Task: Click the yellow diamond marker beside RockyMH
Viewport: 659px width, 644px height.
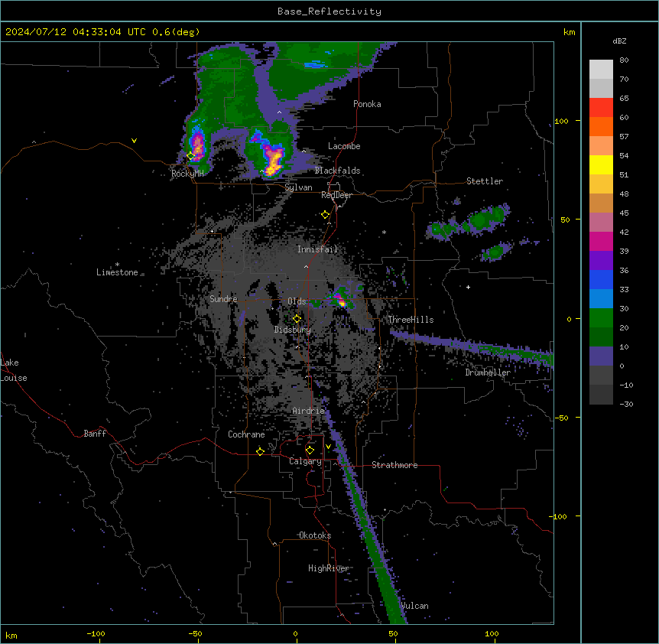Action: 191,156
